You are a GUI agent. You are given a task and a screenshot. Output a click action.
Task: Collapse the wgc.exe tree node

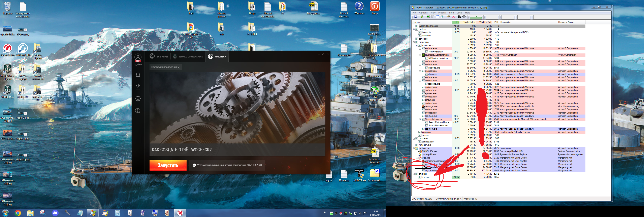pos(417,158)
